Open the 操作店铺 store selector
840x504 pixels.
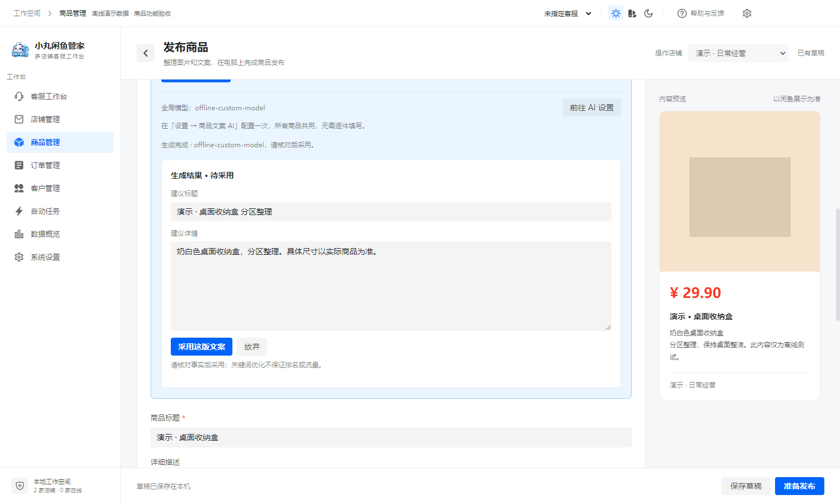point(738,53)
